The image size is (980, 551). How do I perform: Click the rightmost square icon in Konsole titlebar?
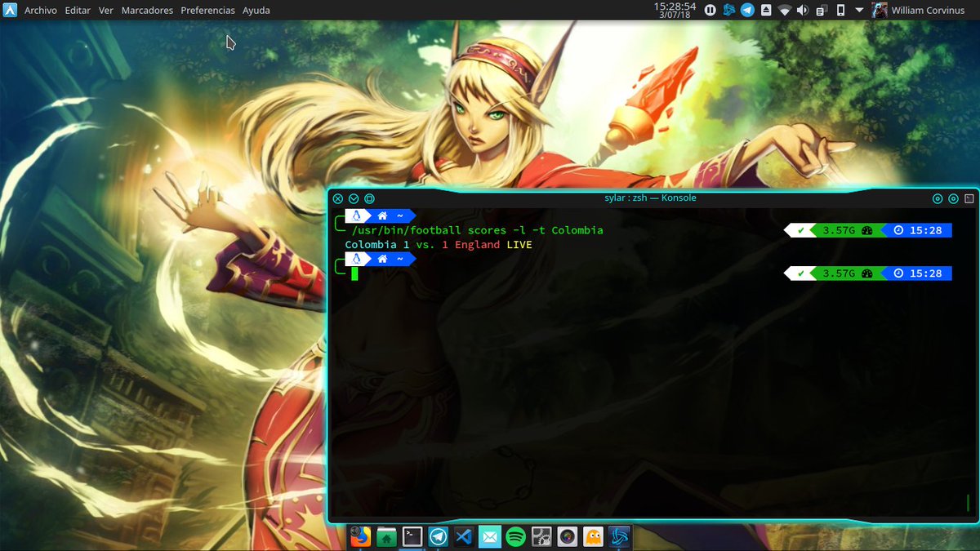tap(969, 198)
